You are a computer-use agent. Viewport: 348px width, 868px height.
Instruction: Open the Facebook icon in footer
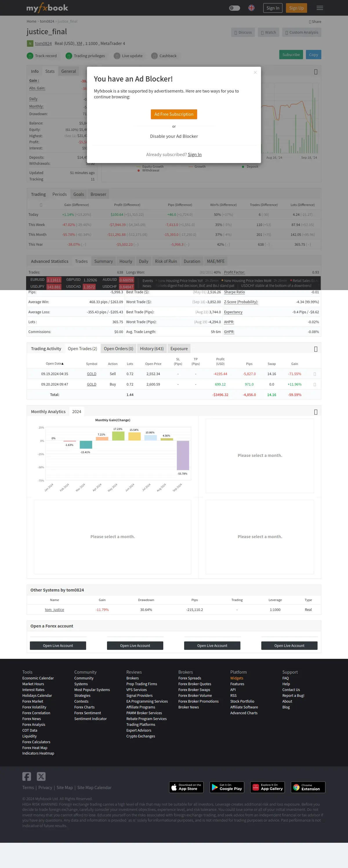pyautogui.click(x=27, y=776)
